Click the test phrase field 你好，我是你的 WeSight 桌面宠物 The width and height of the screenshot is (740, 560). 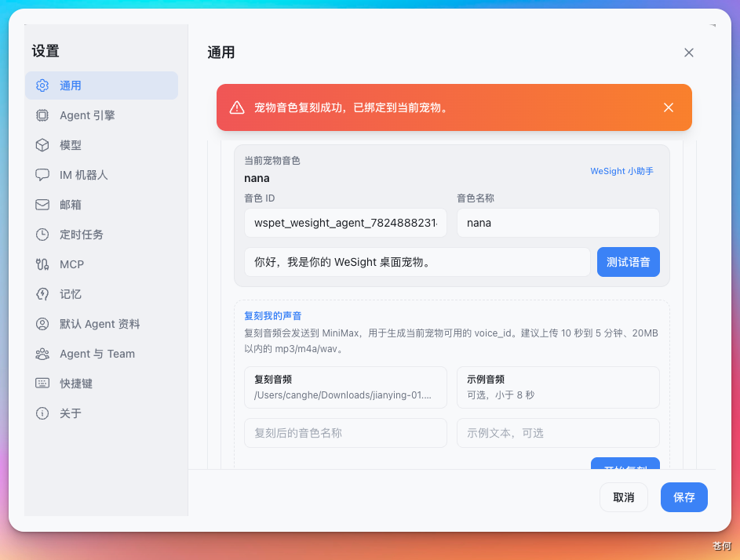(417, 262)
